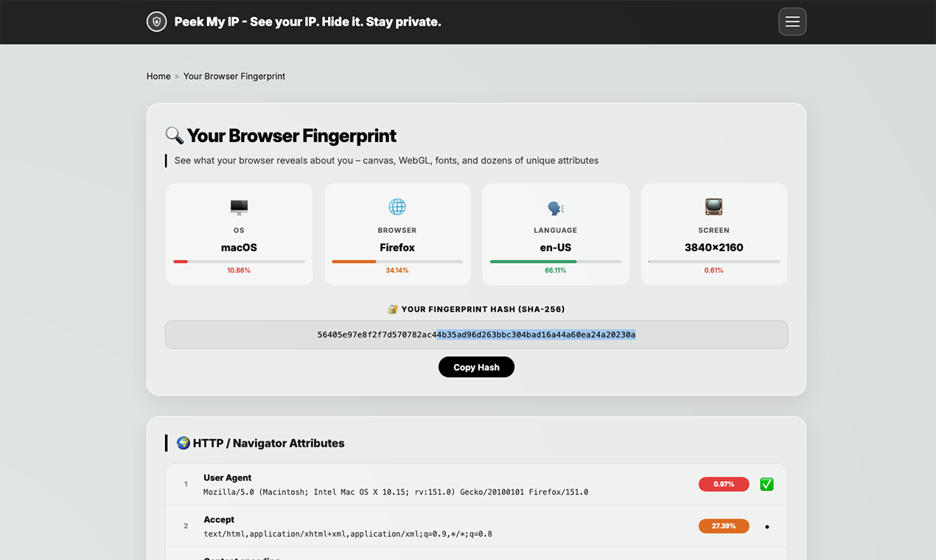Click the speaking head icon on Language card
The image size is (936, 560).
[556, 207]
